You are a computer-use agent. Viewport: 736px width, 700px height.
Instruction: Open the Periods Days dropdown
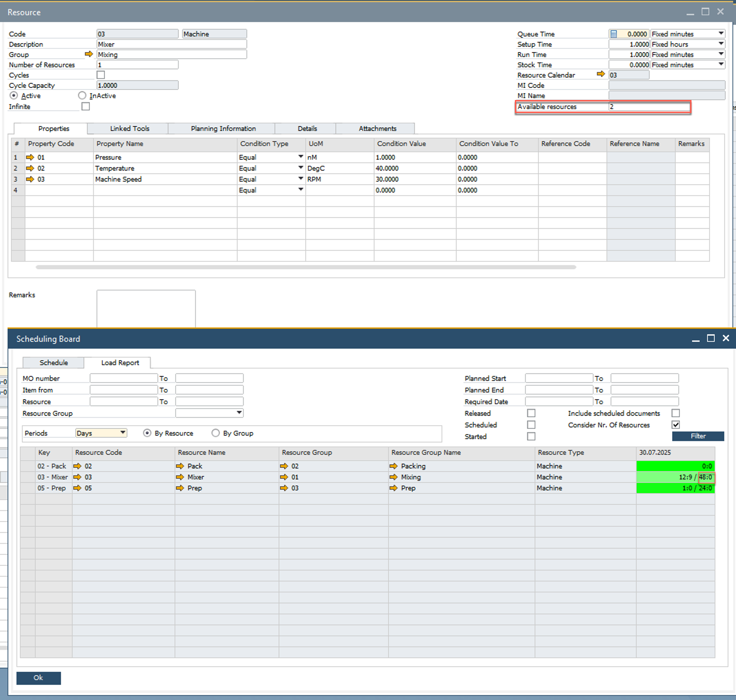pyautogui.click(x=122, y=433)
